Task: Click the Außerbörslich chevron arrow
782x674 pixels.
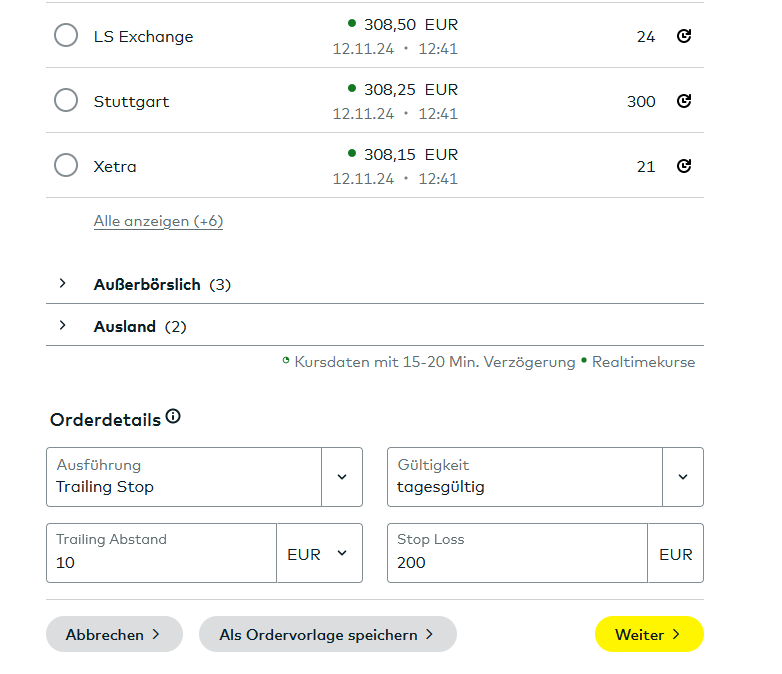Action: (62, 284)
